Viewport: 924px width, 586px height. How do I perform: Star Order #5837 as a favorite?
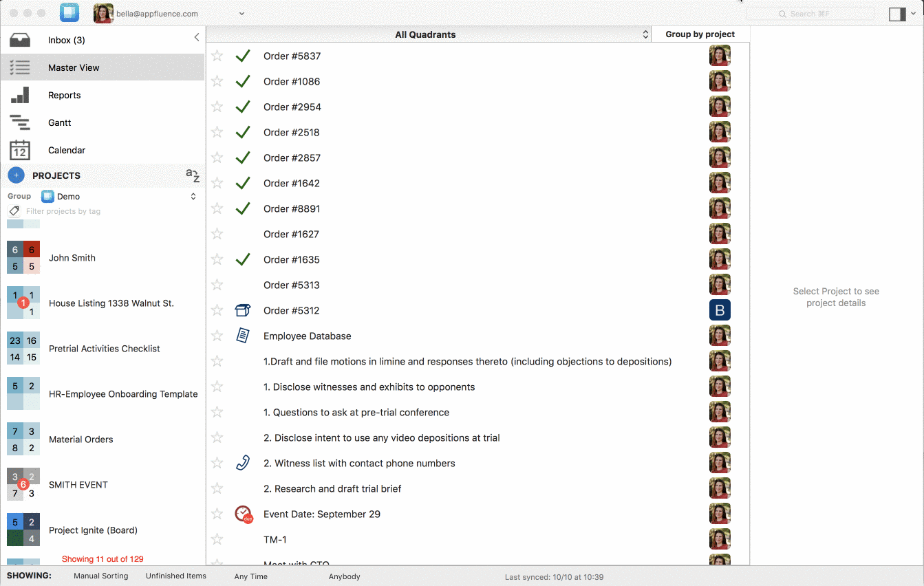click(217, 56)
